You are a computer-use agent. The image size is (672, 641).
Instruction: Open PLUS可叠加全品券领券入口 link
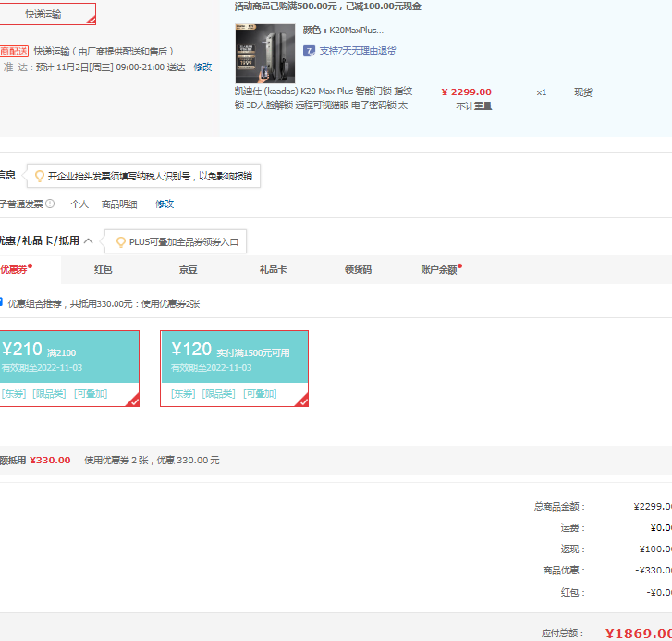[x=184, y=242]
